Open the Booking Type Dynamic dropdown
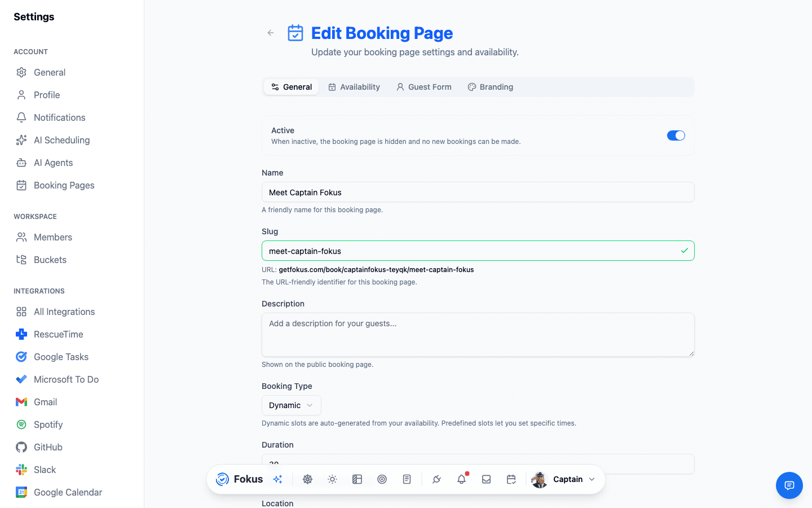The image size is (812, 508). click(292, 405)
